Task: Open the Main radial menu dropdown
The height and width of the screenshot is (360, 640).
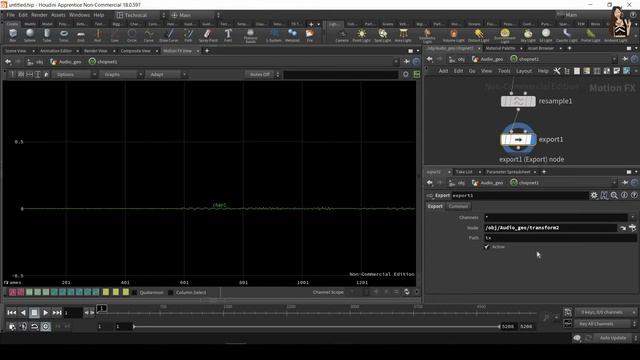Action: 195,15
